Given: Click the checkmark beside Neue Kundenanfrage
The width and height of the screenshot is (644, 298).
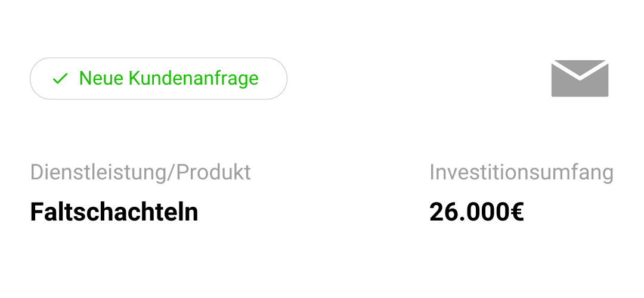Looking at the screenshot, I should click(60, 79).
